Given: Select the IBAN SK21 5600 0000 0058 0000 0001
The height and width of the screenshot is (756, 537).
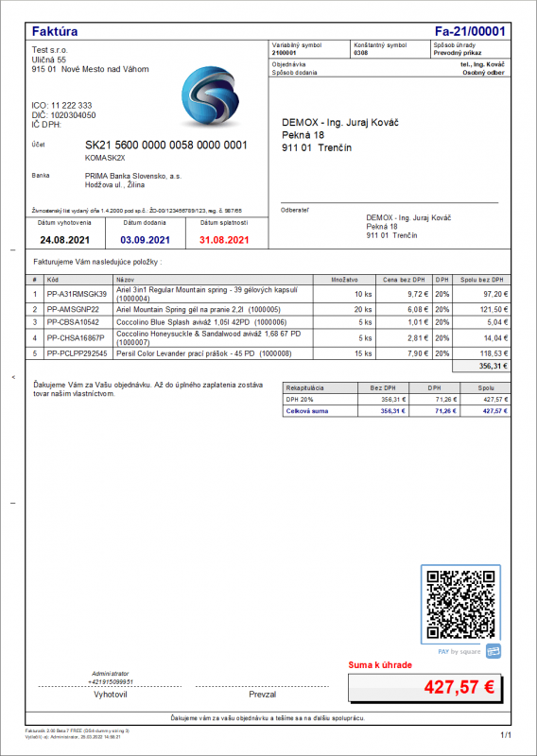Looking at the screenshot, I should tap(166, 146).
